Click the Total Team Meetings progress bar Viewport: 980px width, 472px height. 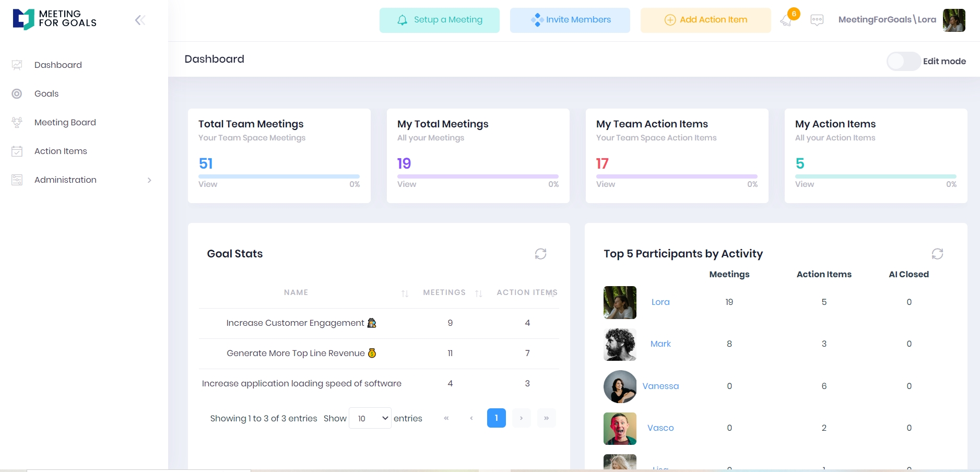point(279,176)
